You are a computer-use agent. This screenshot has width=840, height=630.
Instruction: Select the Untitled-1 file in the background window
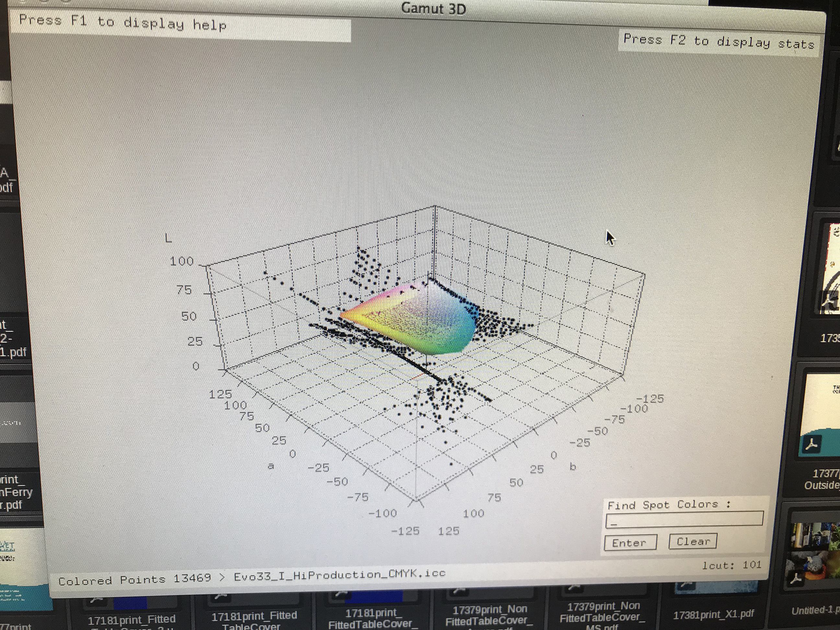click(x=815, y=610)
